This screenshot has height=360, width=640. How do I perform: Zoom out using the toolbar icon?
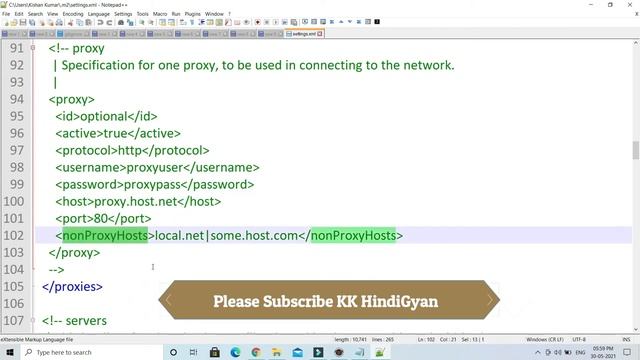[151, 22]
